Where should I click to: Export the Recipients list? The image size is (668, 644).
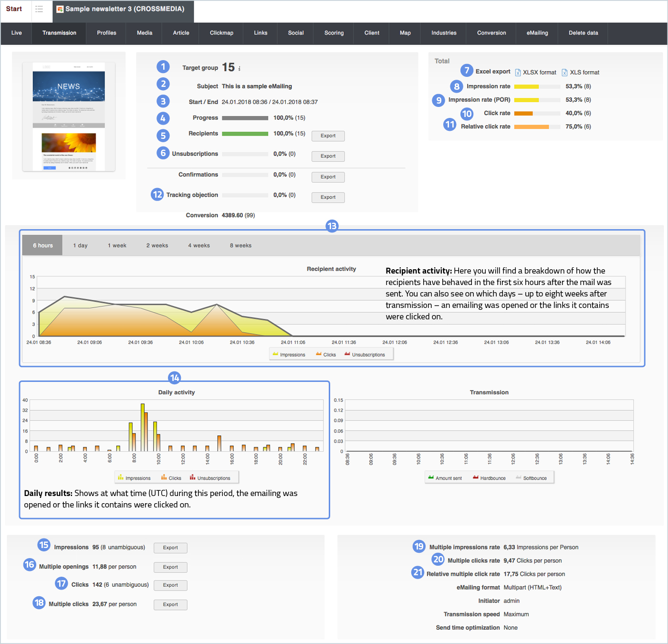[x=328, y=136]
